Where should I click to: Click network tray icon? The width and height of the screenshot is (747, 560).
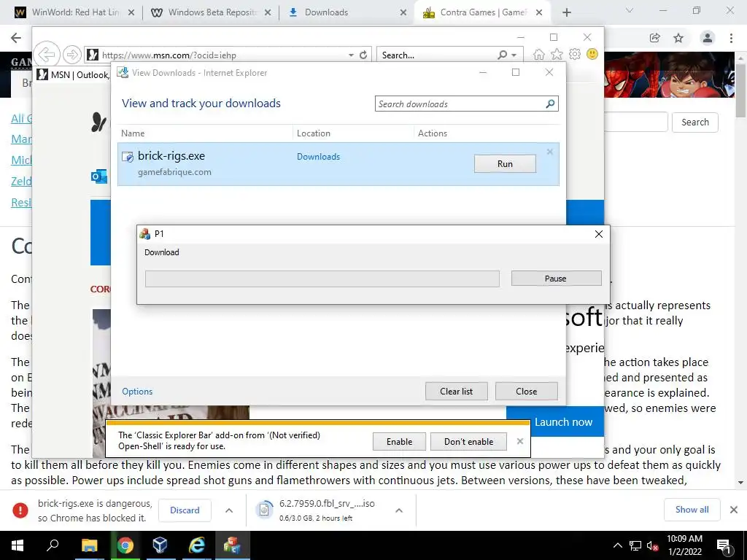click(635, 545)
